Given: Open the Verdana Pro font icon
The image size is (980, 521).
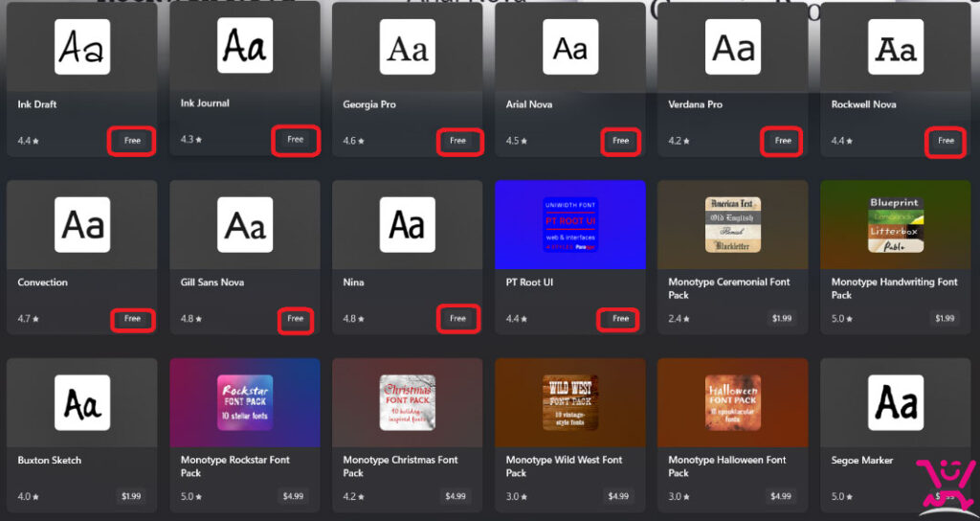Looking at the screenshot, I should pos(733,47).
